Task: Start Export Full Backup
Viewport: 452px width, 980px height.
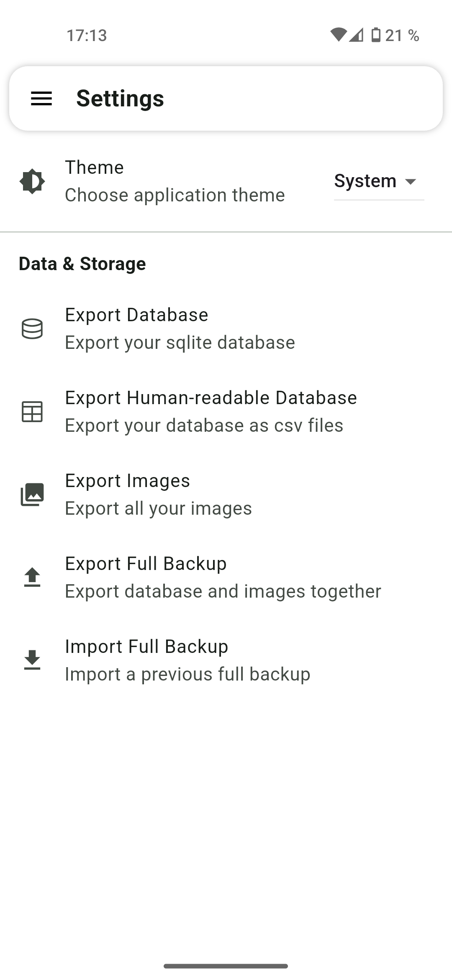Action: coord(226,578)
